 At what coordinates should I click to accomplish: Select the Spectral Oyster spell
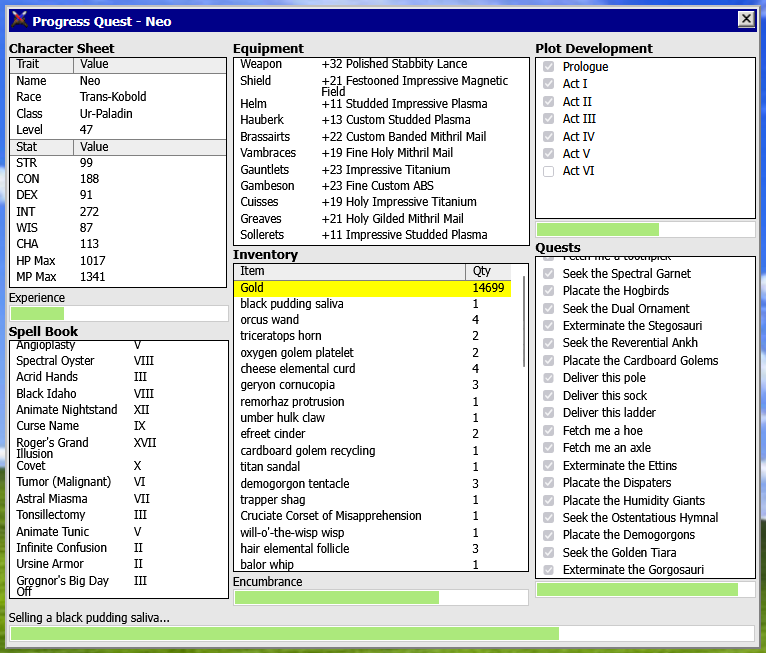click(119, 361)
